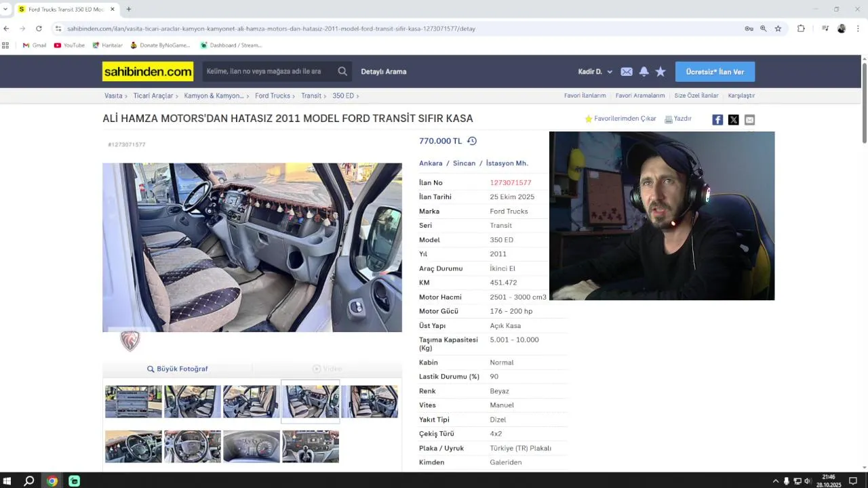Click Chrome icon on taskbar
Screen dimensions: 868x488
pyautogui.click(x=52, y=481)
